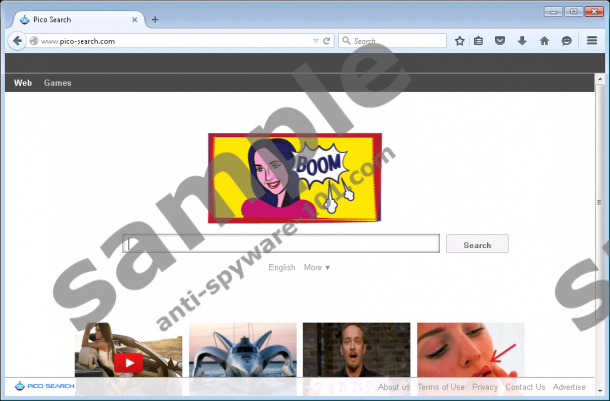Click the Pico Search main search field
The image size is (610, 401).
coord(281,244)
